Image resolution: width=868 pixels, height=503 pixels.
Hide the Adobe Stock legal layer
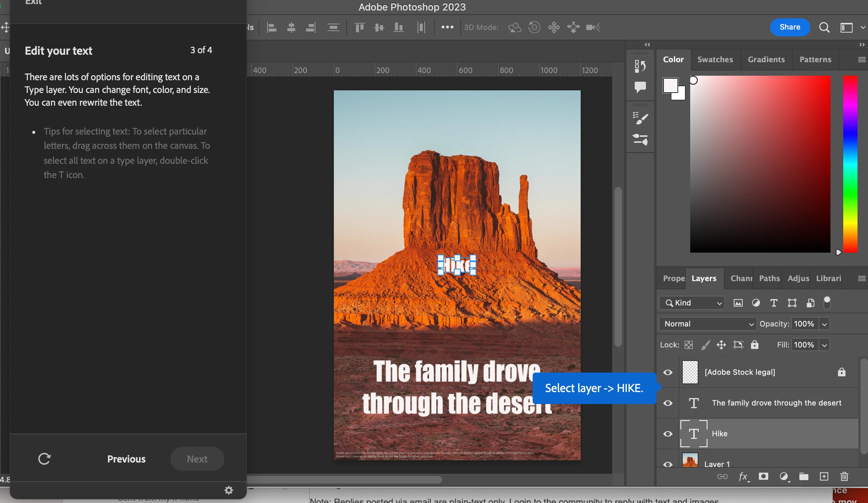tap(668, 372)
